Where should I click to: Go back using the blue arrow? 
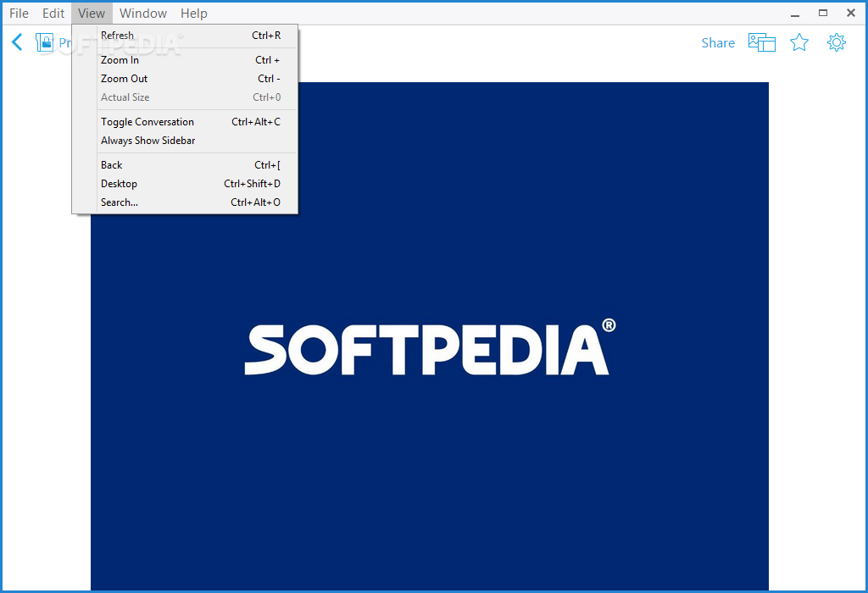[17, 42]
